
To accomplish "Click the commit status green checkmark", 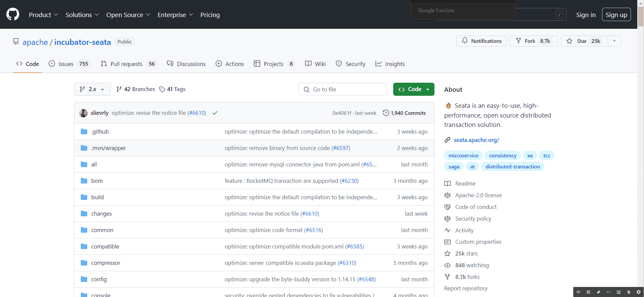I will tap(215, 113).
